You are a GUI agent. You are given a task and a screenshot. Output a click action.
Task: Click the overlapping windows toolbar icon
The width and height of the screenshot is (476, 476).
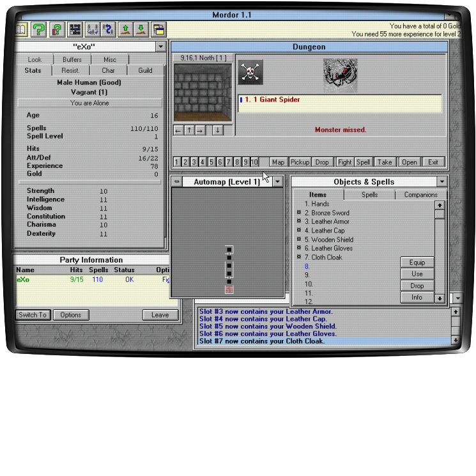[x=158, y=30]
